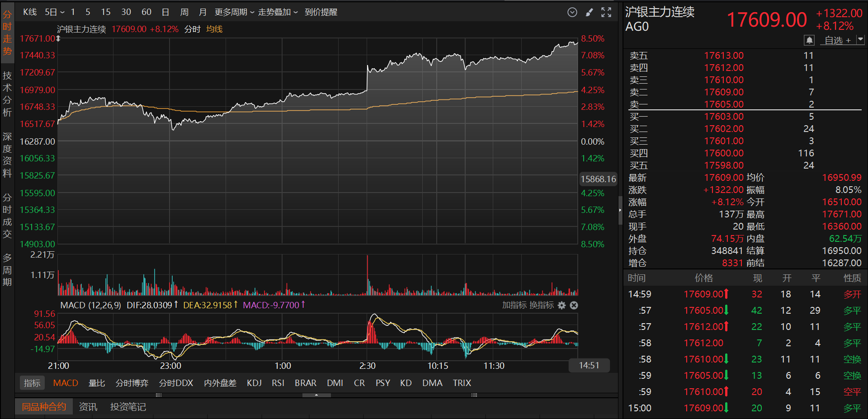868x419 pixels.
Task: Open the 走势叠加 dropdown
Action: pyautogui.click(x=278, y=12)
